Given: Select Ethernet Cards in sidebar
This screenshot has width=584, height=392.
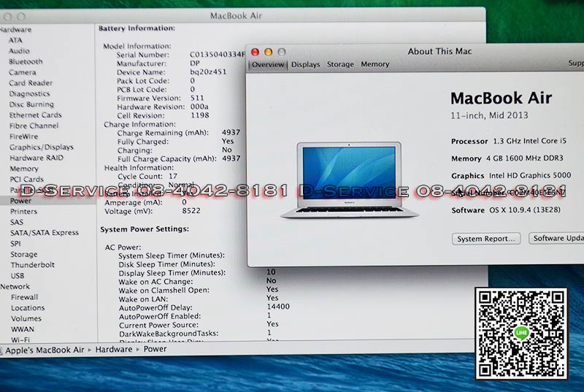Looking at the screenshot, I should click(x=35, y=115).
